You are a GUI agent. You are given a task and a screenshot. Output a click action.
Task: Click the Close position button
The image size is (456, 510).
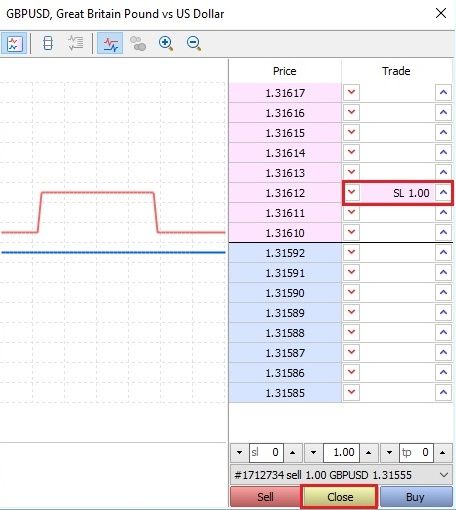(x=340, y=497)
